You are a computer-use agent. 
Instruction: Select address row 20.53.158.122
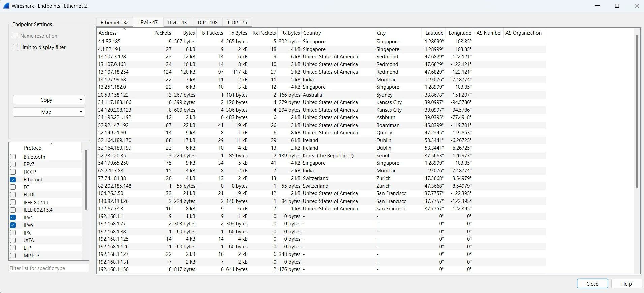point(321,95)
